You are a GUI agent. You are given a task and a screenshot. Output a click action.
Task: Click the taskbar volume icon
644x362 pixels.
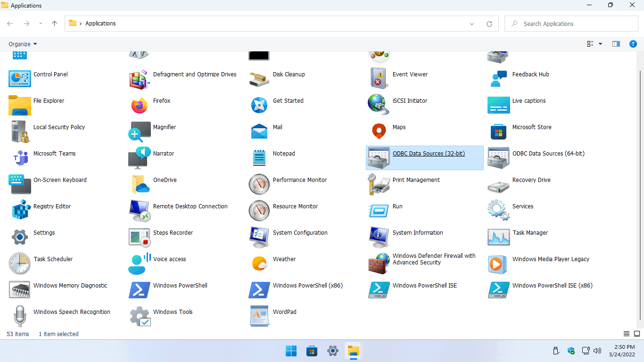point(597,351)
